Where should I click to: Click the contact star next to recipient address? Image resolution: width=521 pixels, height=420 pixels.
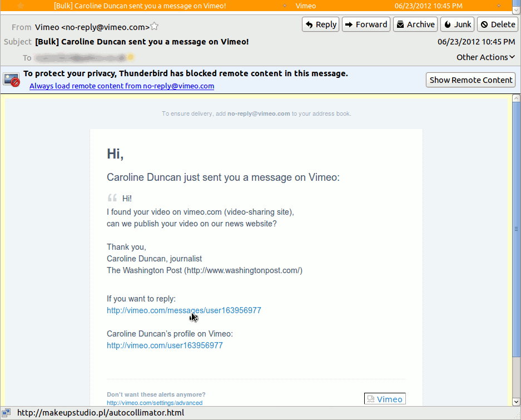point(131,57)
